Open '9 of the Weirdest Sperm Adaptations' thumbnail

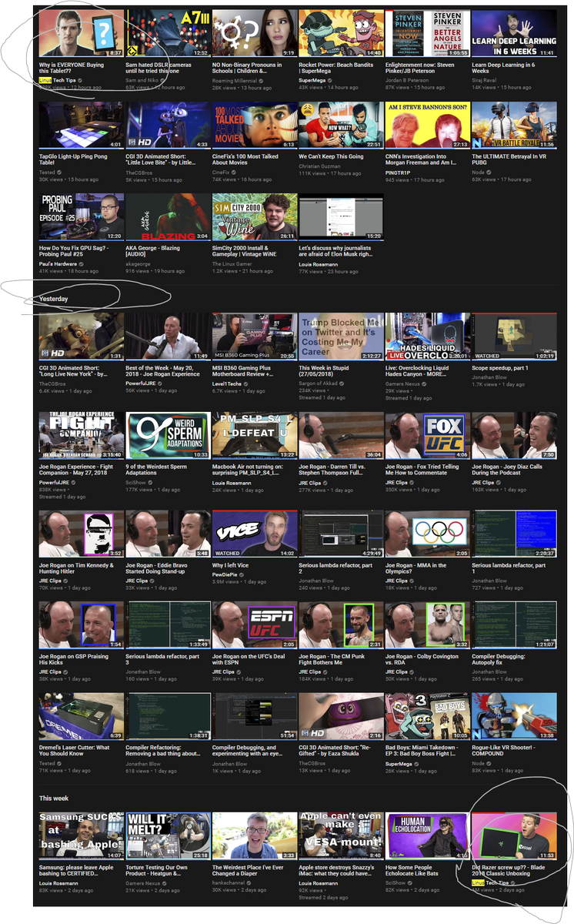[x=168, y=436]
